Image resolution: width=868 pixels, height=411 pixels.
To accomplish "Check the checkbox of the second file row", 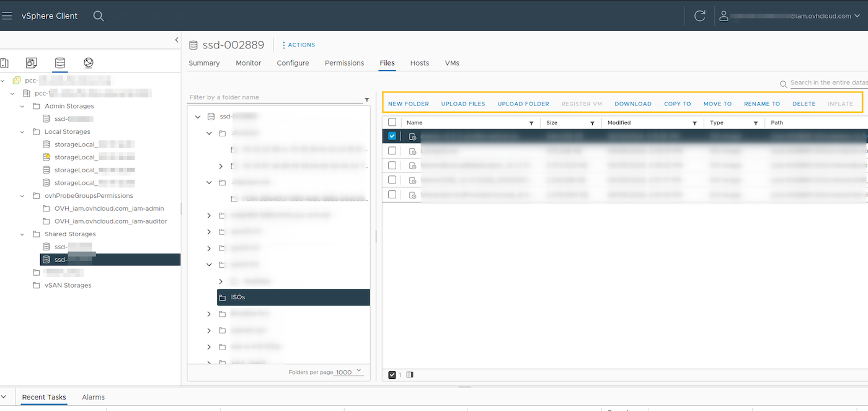I will (x=392, y=150).
